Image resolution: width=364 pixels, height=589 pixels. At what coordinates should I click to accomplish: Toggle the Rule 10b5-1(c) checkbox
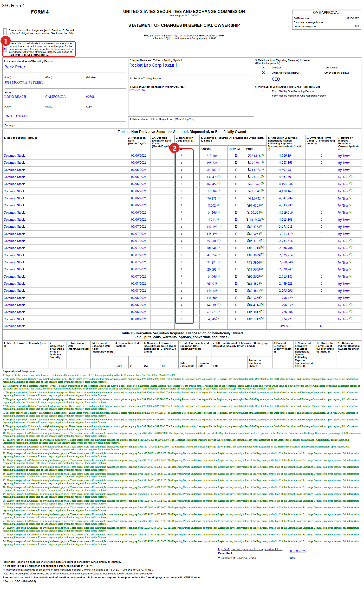[x=5, y=49]
